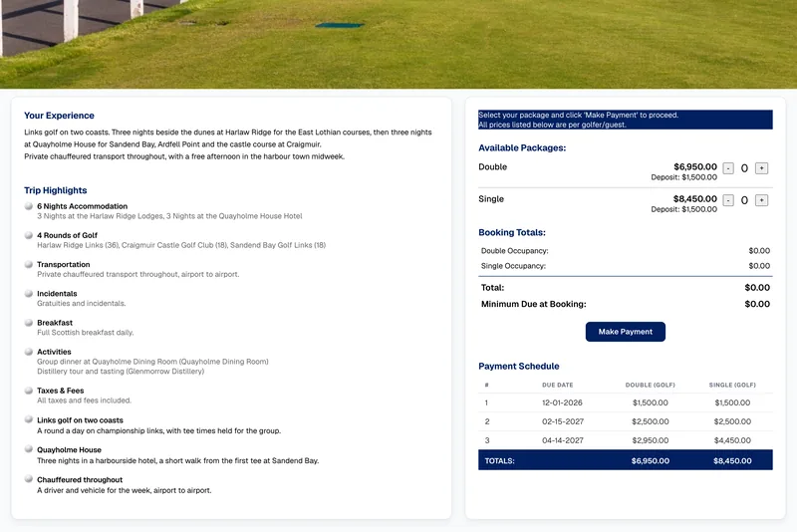Click the golf ball bullet beside 4 Rounds of Golf

coord(29,235)
